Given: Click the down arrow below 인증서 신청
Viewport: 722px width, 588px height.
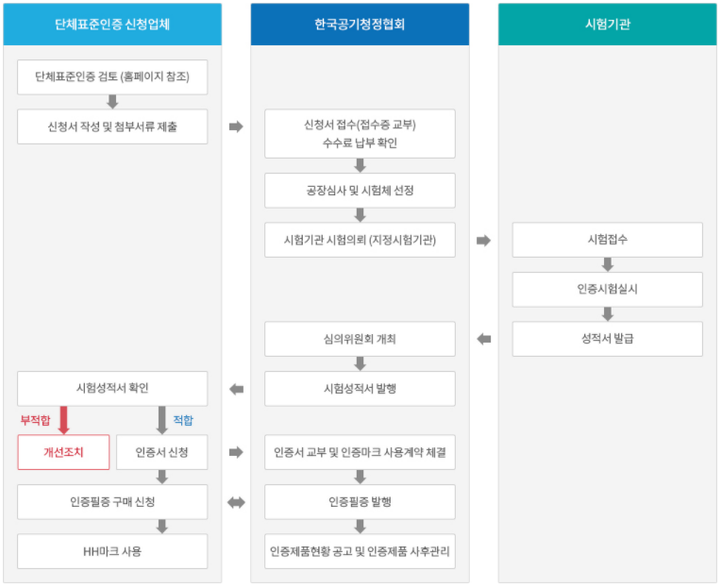Looking at the screenshot, I should pos(161,477).
